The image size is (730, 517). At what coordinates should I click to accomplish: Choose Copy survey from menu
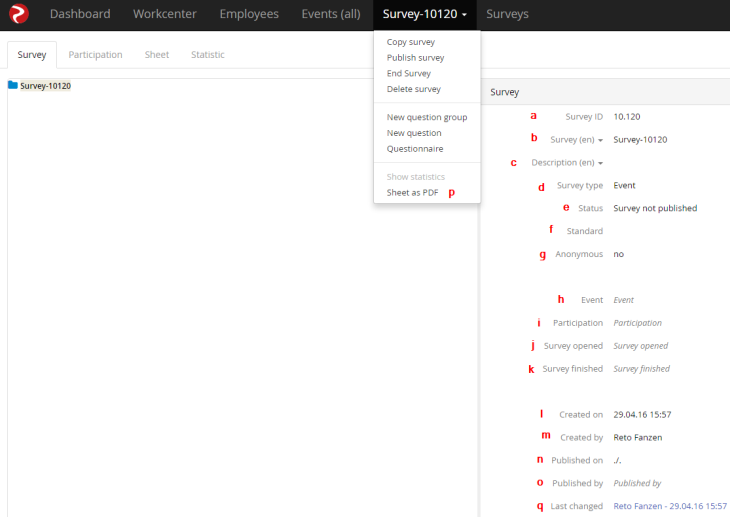tap(411, 42)
